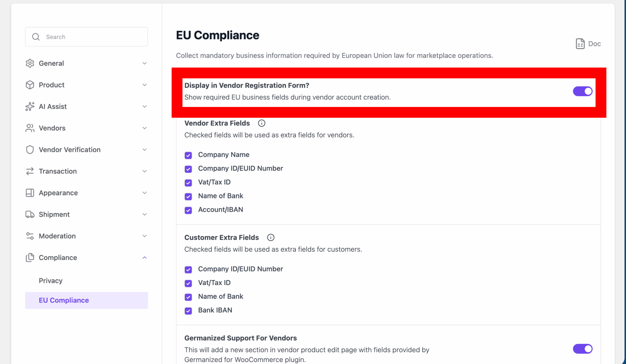
Task: Click the Doc document icon
Action: (580, 44)
